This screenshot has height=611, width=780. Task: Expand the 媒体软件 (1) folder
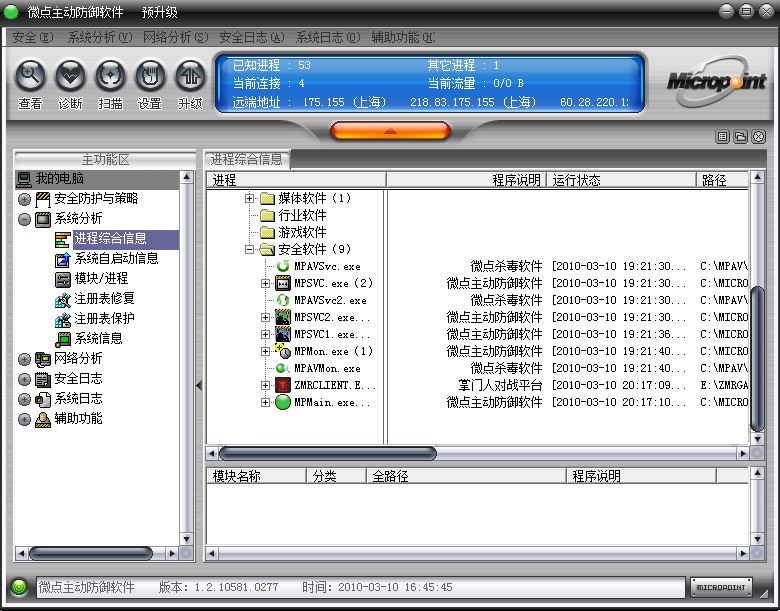coord(250,199)
